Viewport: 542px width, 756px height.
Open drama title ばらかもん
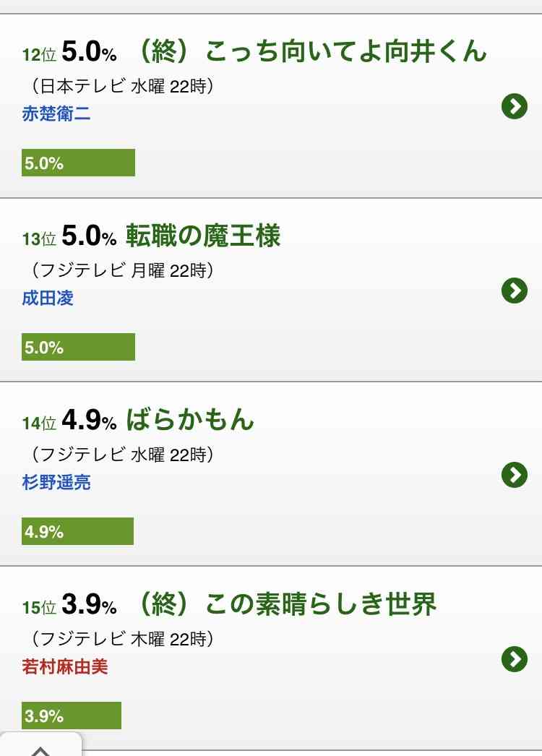pos(190,420)
